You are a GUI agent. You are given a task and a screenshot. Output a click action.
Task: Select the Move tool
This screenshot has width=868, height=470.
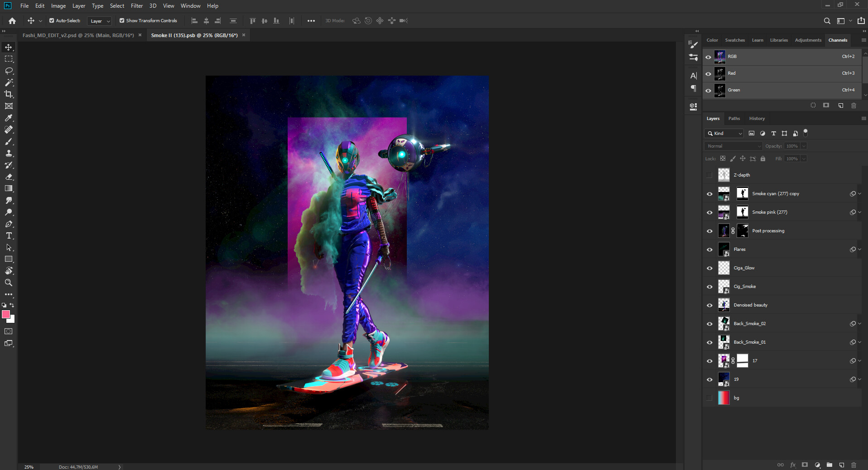coord(9,47)
